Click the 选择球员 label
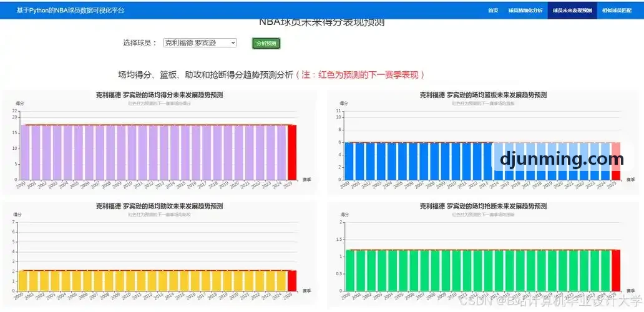 [x=140, y=42]
